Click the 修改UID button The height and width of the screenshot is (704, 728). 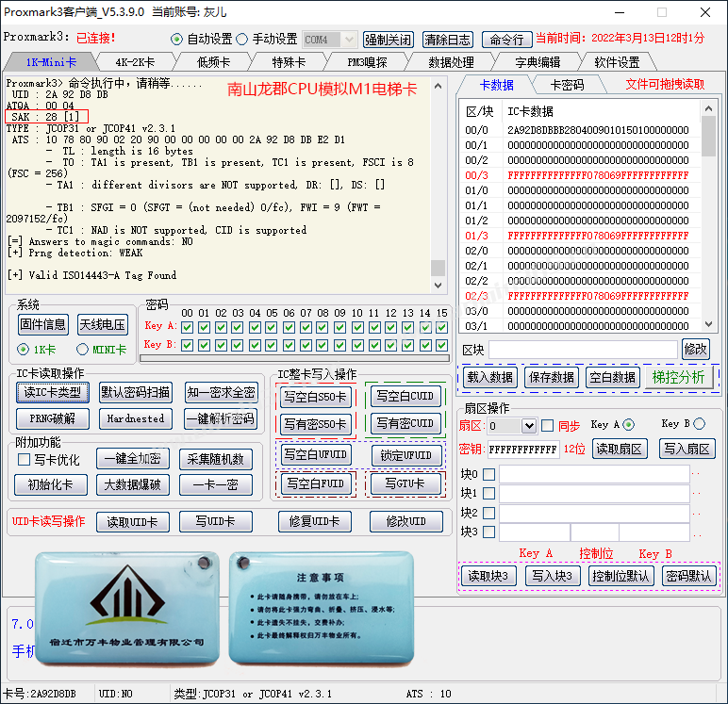tap(406, 521)
